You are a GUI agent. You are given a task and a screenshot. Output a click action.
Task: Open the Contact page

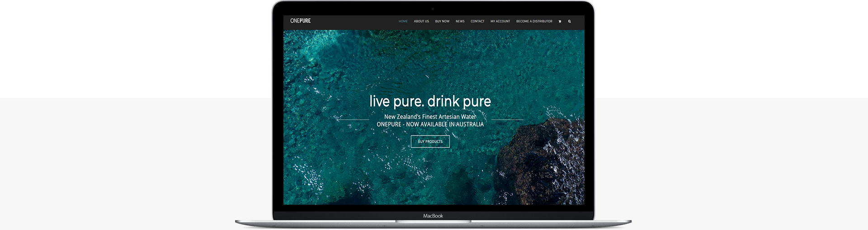(477, 21)
